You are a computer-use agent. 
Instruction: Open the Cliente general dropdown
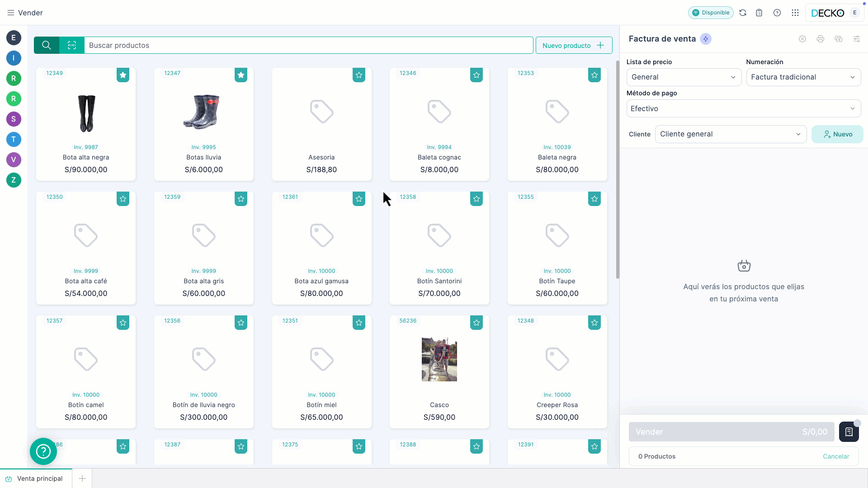[730, 134]
